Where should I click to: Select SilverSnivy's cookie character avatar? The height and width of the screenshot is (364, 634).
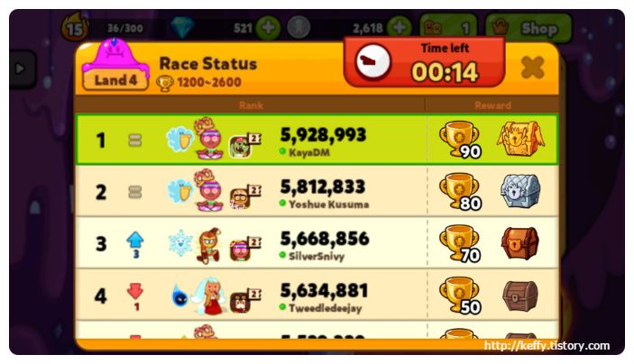[208, 246]
